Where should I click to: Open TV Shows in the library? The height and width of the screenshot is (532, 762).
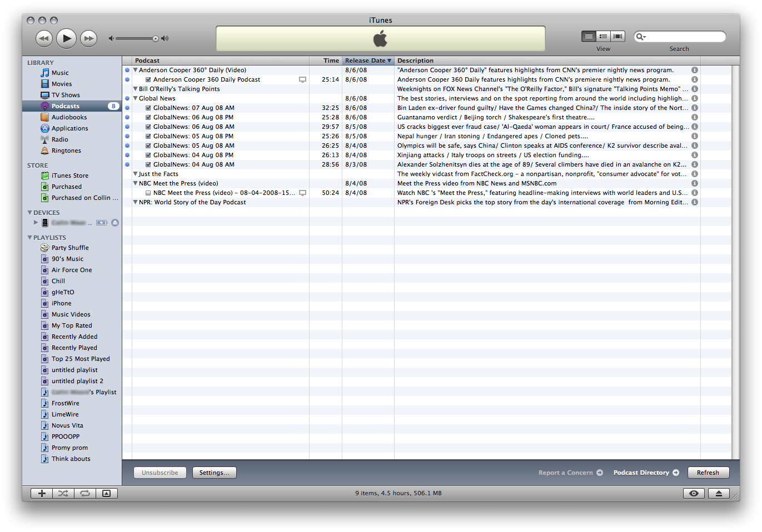pyautogui.click(x=66, y=95)
